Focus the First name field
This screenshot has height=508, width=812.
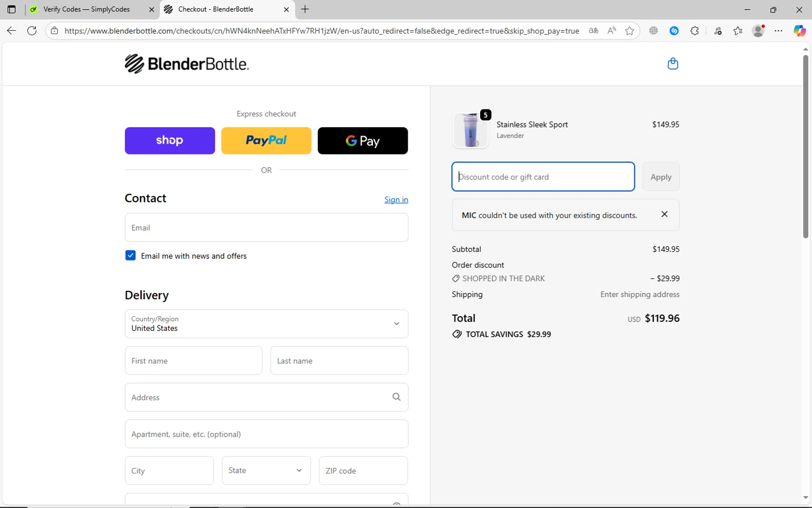point(194,361)
